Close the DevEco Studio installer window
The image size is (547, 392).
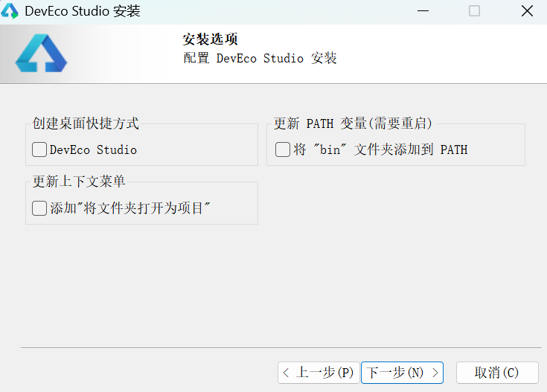click(x=527, y=11)
